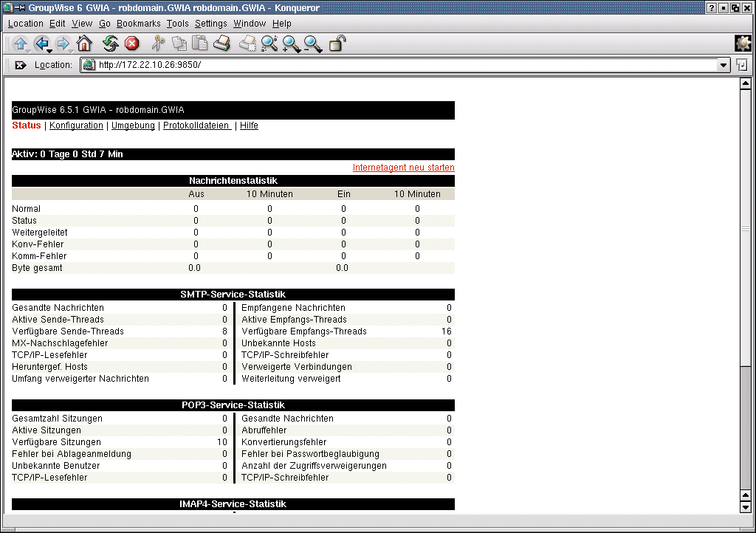Open the window menu icon in title bar
Viewport: 756px width, 533px height.
tap(7, 7)
